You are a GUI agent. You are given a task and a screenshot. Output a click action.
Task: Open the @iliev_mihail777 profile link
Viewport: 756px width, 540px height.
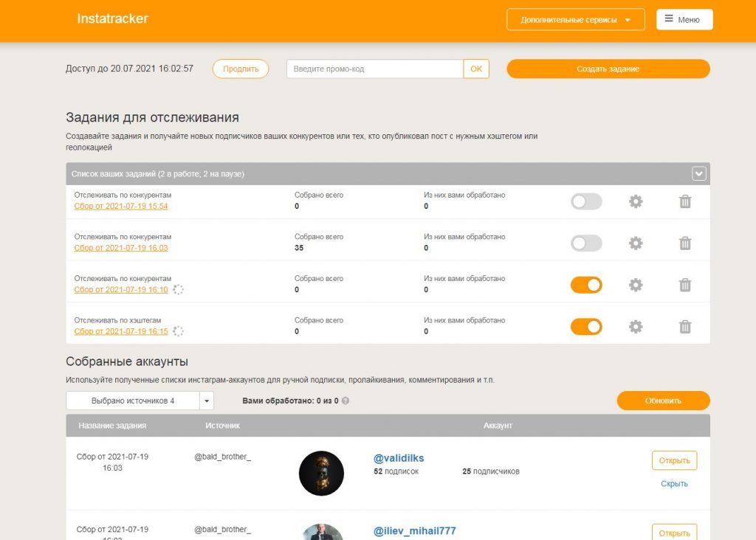(x=415, y=531)
